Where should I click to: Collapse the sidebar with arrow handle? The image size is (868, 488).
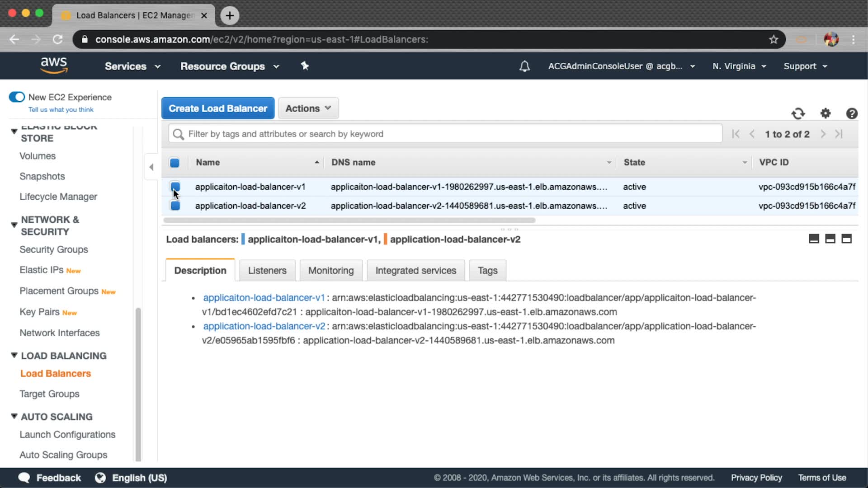[151, 167]
